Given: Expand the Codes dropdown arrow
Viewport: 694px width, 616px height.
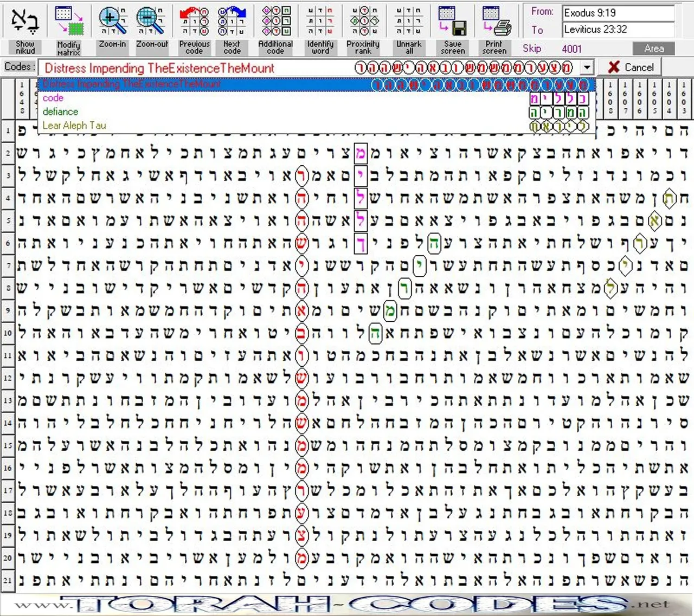Looking at the screenshot, I should coord(587,68).
